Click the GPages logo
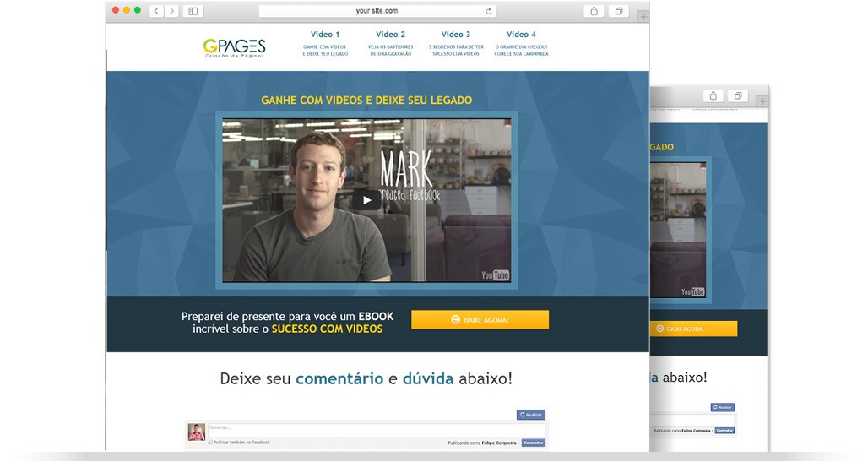The height and width of the screenshot is (462, 868). click(x=234, y=47)
